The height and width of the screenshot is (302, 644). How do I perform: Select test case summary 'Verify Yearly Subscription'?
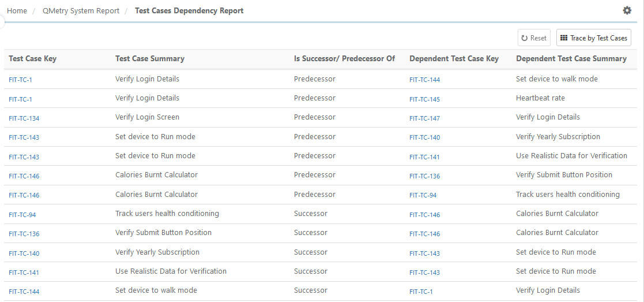(x=157, y=252)
